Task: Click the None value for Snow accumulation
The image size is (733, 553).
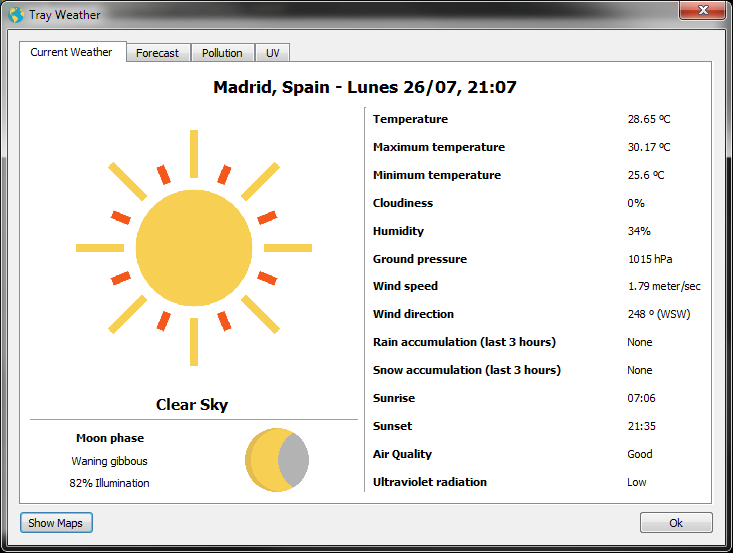Action: [640, 370]
